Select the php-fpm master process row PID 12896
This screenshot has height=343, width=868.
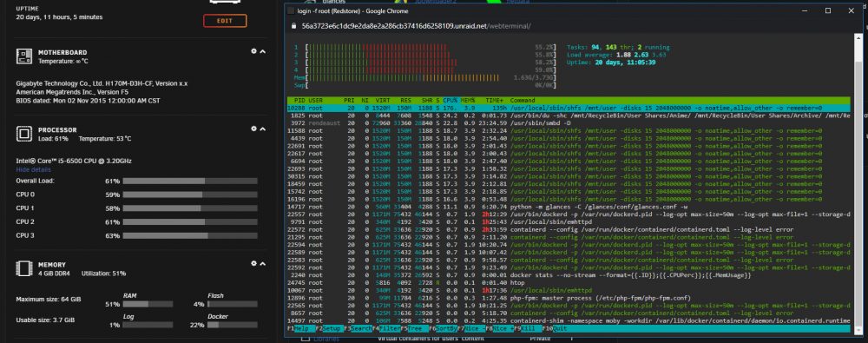pyautogui.click(x=569, y=298)
